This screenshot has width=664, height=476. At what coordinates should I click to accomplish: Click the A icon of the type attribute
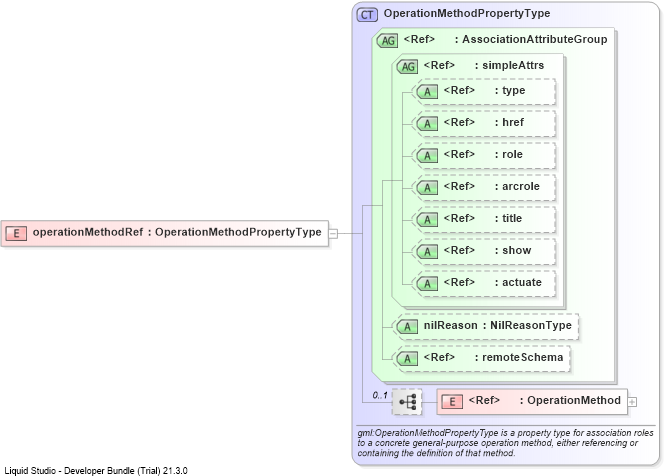coord(427,91)
